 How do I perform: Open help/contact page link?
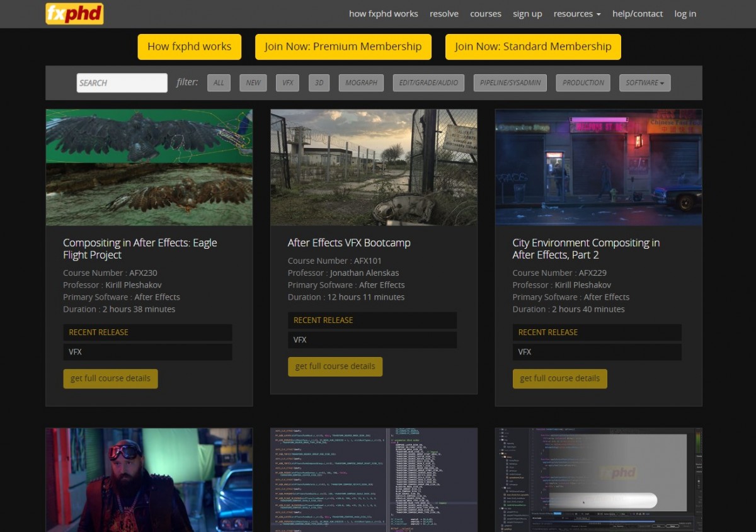638,14
